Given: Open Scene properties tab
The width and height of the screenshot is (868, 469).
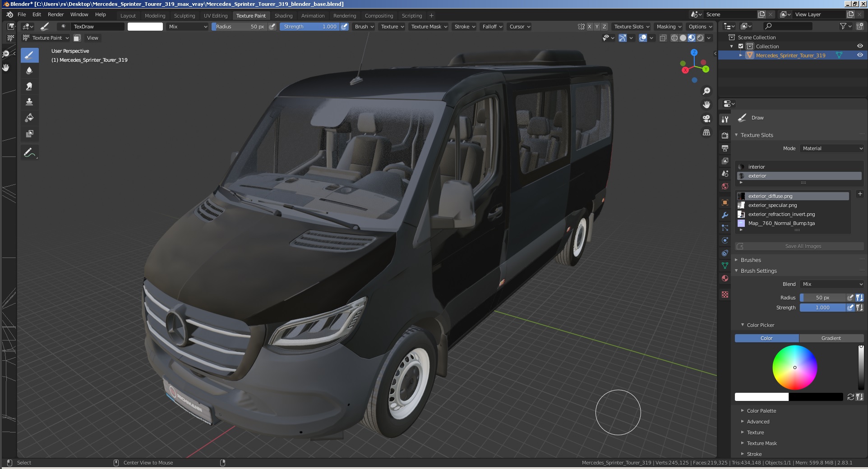Looking at the screenshot, I should (725, 173).
